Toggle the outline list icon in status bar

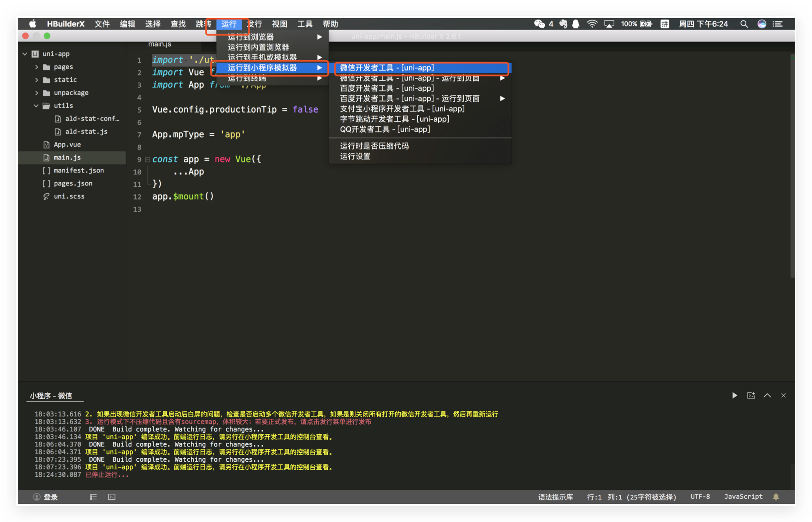(x=93, y=497)
